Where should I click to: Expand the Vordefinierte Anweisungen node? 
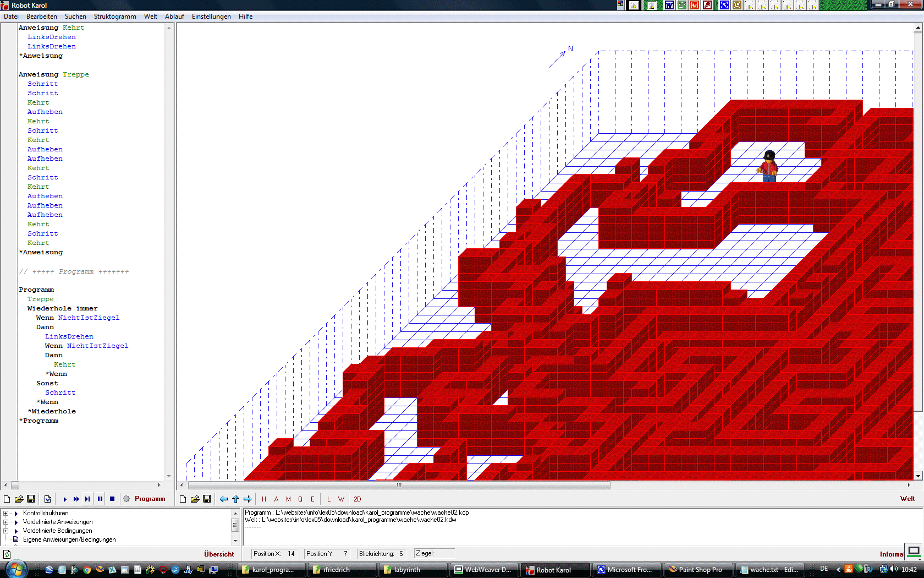point(6,522)
